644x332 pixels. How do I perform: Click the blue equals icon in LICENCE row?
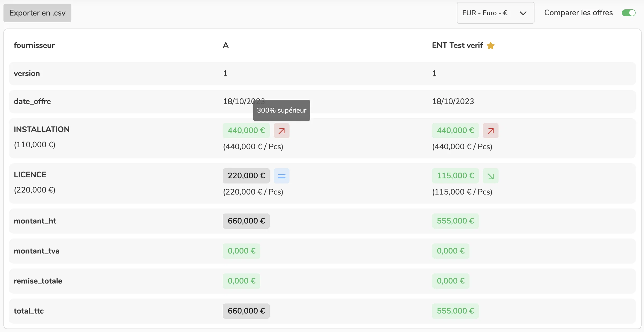coord(281,176)
